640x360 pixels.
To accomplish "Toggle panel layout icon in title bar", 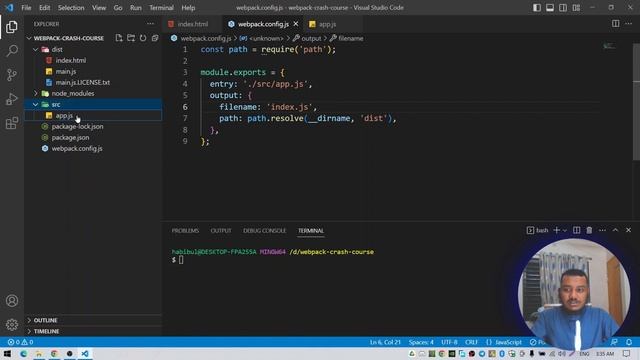I will point(550,7).
